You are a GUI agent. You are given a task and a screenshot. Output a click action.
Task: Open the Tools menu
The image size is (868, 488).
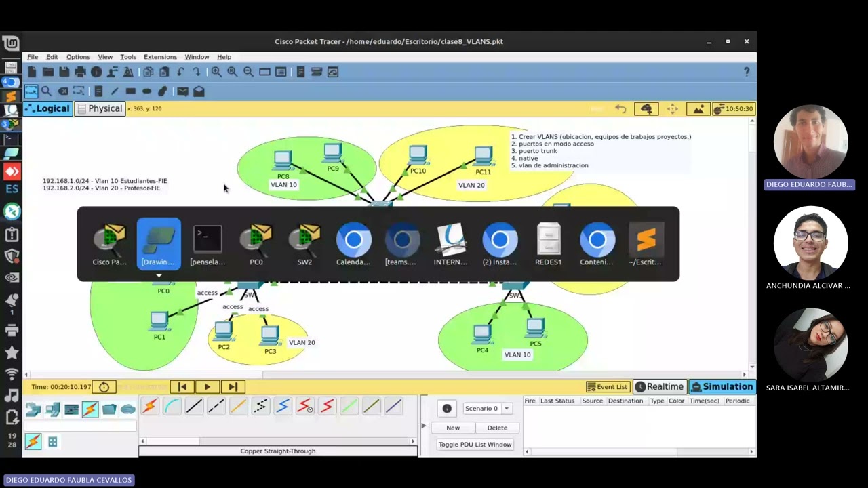(x=128, y=57)
